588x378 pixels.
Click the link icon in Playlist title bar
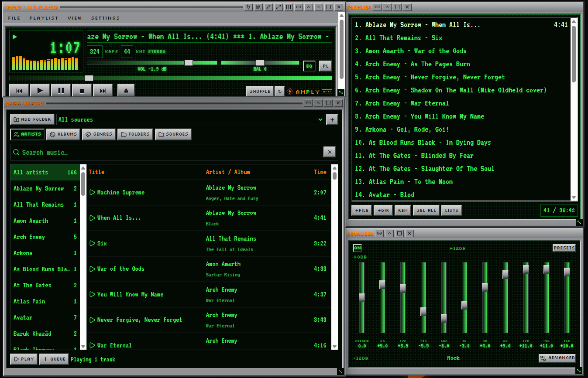377,7
